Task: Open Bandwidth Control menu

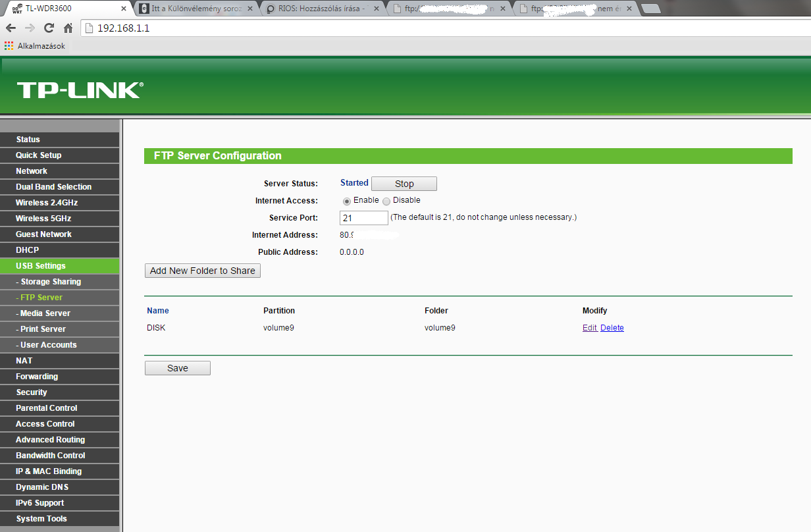Action: (60, 456)
